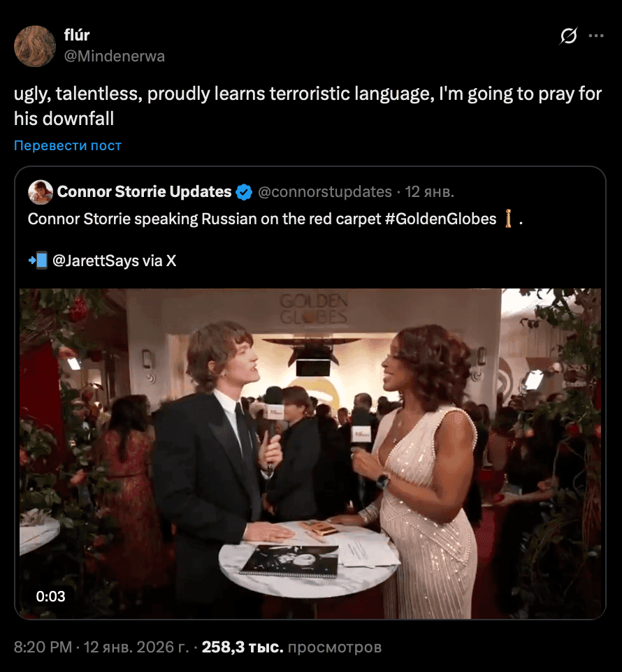Click the 0:03 video duration badge
622x672 pixels.
(x=50, y=596)
